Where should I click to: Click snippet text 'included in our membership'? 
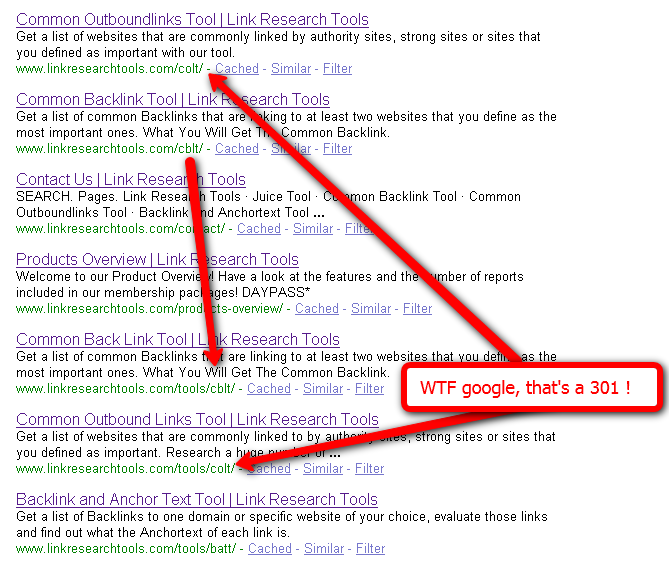point(96,293)
